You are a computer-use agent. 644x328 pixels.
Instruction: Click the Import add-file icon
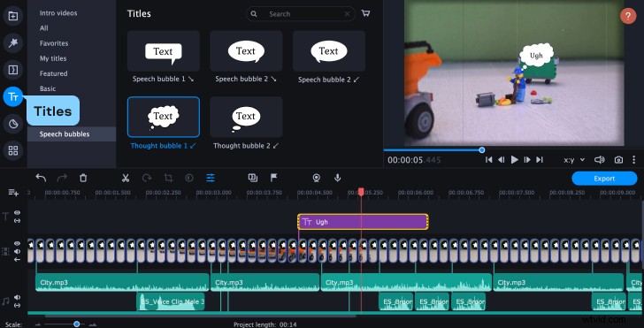(x=13, y=16)
